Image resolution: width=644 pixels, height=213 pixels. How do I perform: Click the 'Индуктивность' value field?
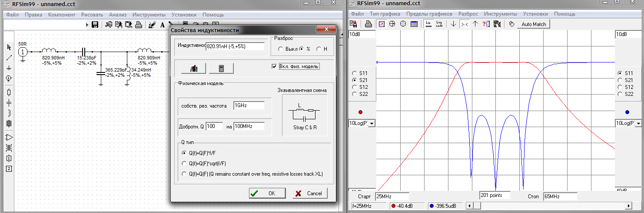pyautogui.click(x=235, y=46)
